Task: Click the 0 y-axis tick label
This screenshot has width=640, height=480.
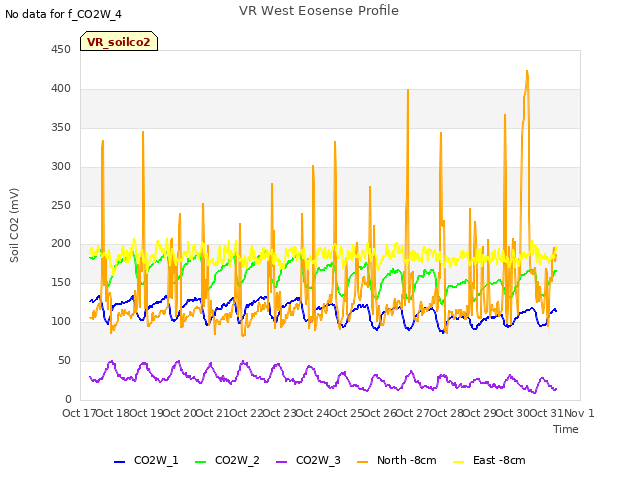Action: coord(68,400)
